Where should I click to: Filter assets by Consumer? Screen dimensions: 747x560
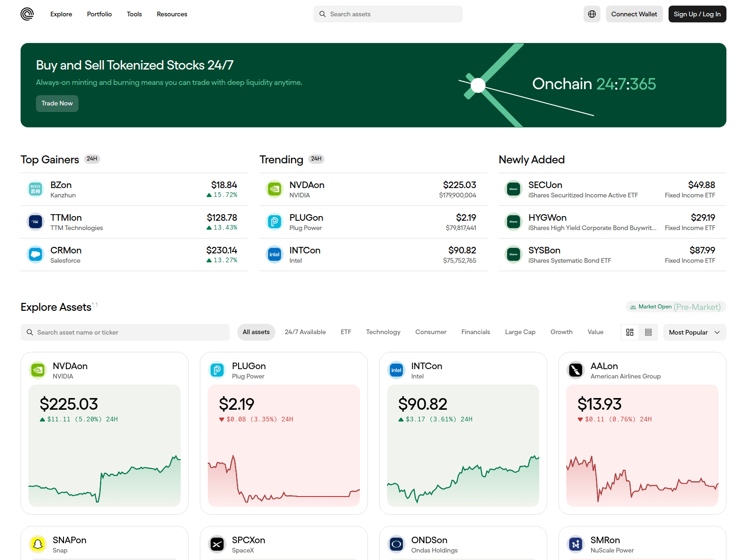(x=431, y=332)
